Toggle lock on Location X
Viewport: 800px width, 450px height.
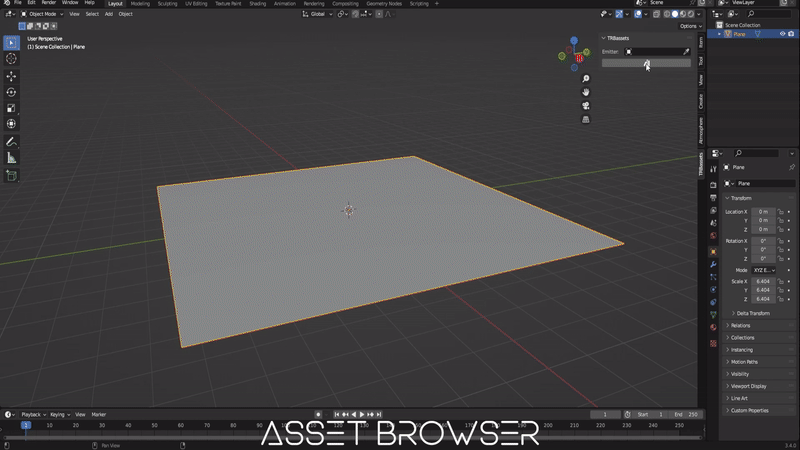point(781,212)
